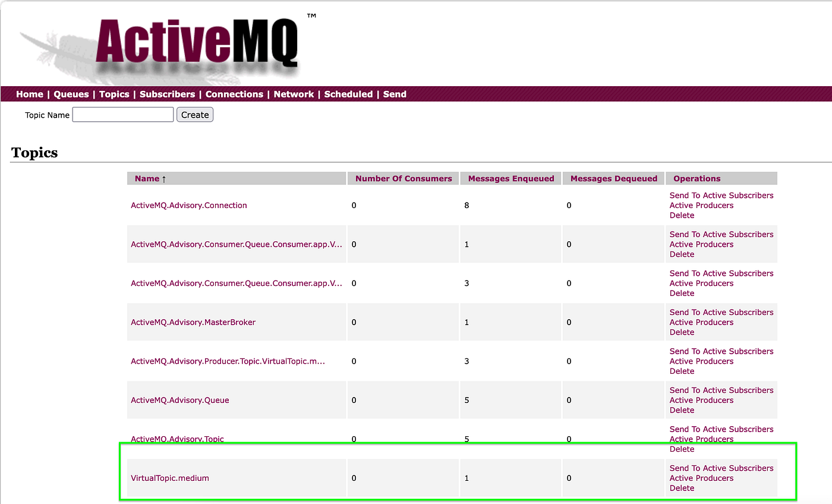The width and height of the screenshot is (832, 504).
Task: Open the VirtualTopic.medium topic
Action: [x=170, y=478]
